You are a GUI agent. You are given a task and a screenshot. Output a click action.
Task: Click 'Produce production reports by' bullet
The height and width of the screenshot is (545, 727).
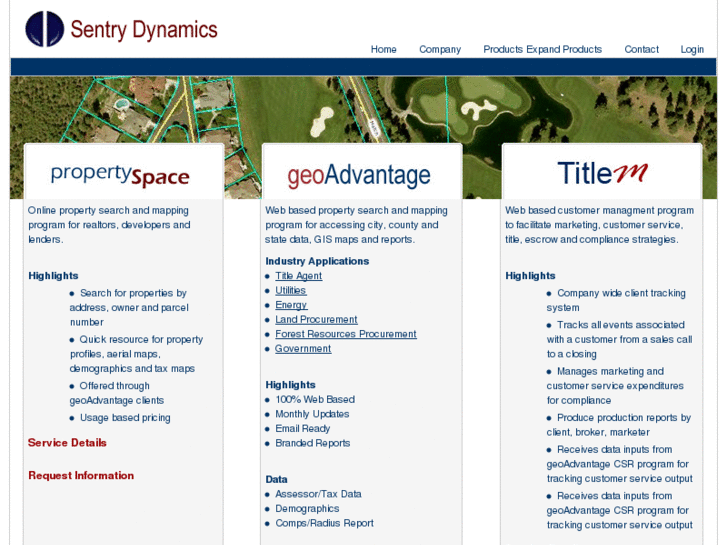[x=624, y=417]
